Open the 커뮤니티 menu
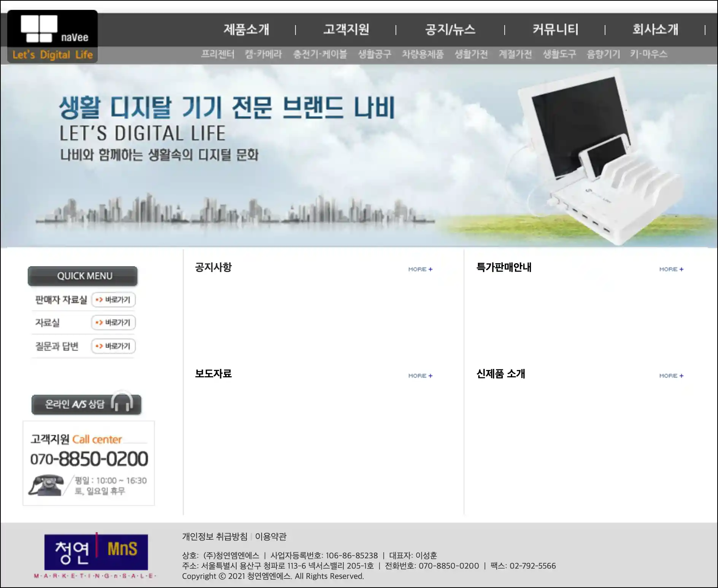The height and width of the screenshot is (588, 718). click(x=555, y=29)
